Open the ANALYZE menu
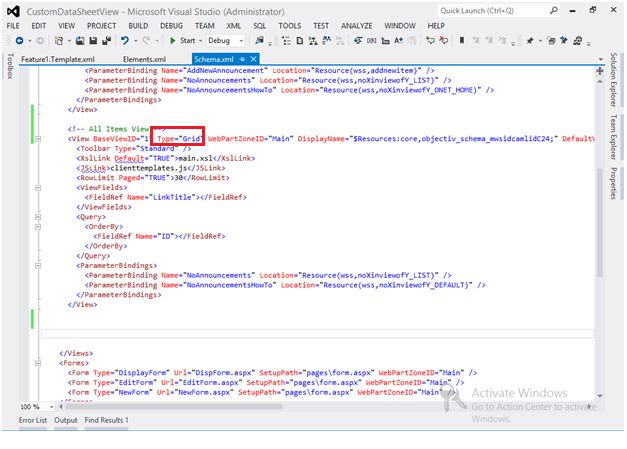Viewport: 627px width, 449px height. (x=356, y=26)
